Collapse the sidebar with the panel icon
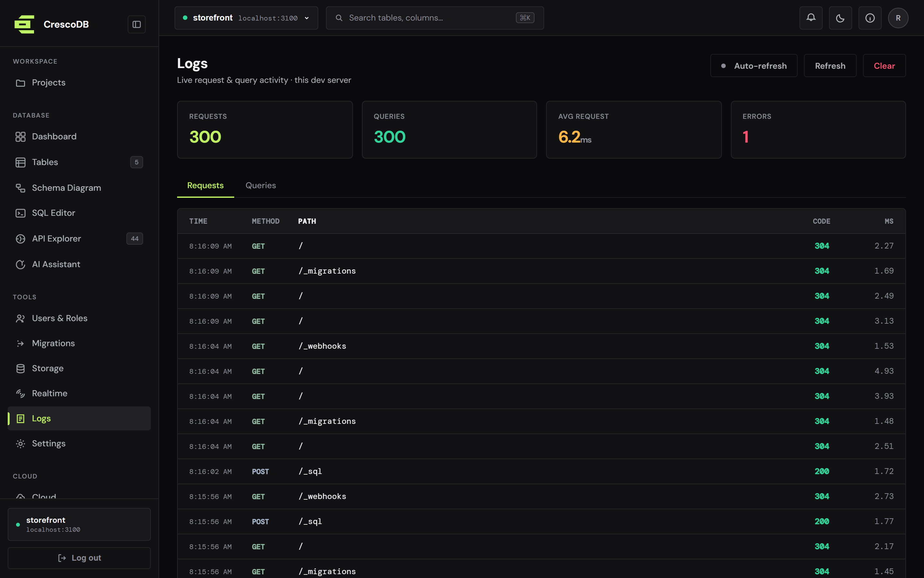 point(136,24)
